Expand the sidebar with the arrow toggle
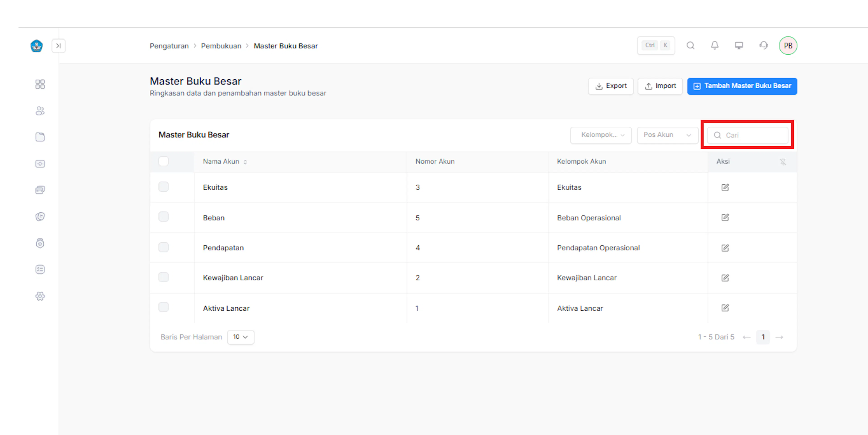Image resolution: width=868 pixels, height=435 pixels. 58,46
